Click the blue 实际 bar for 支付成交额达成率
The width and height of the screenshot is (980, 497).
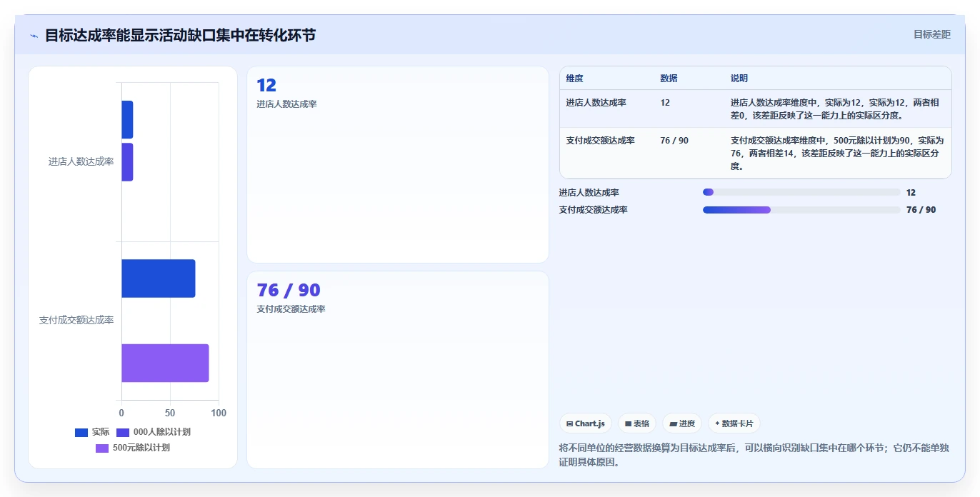click(x=158, y=278)
